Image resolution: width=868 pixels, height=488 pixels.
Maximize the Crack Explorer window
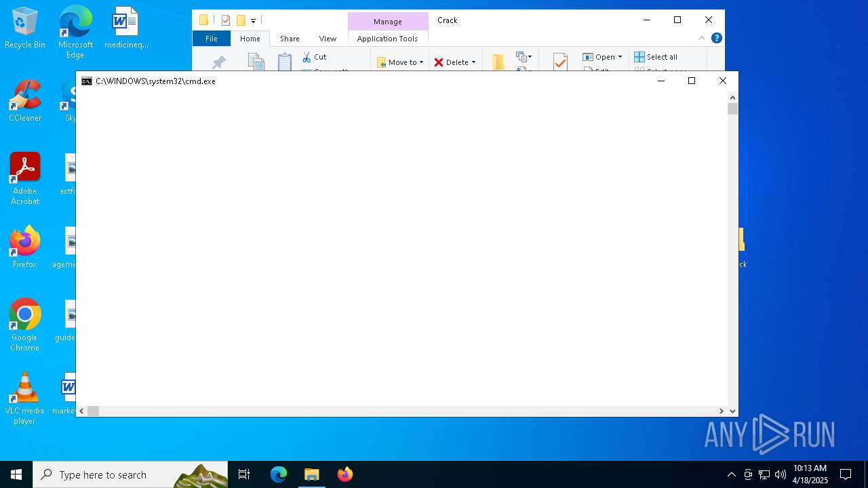coord(677,20)
